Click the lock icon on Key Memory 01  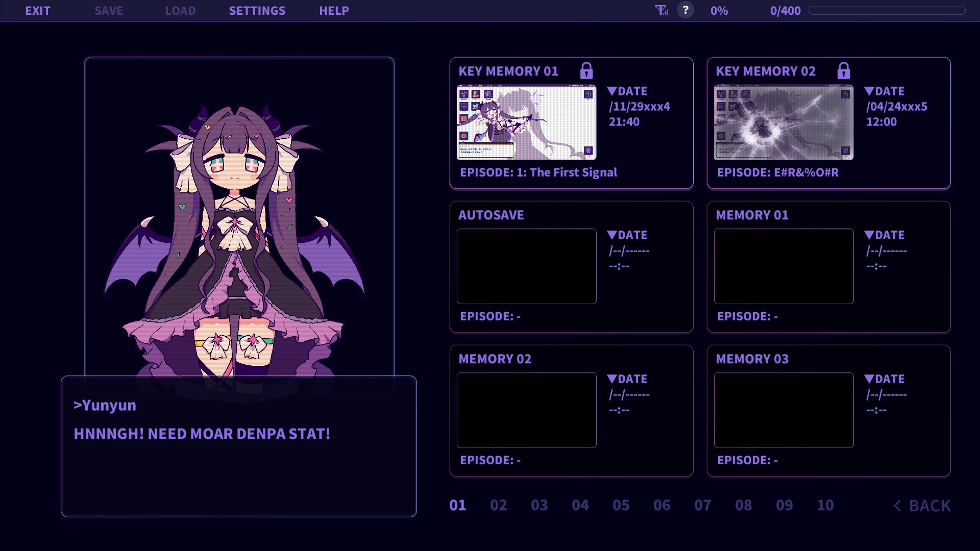(x=586, y=70)
